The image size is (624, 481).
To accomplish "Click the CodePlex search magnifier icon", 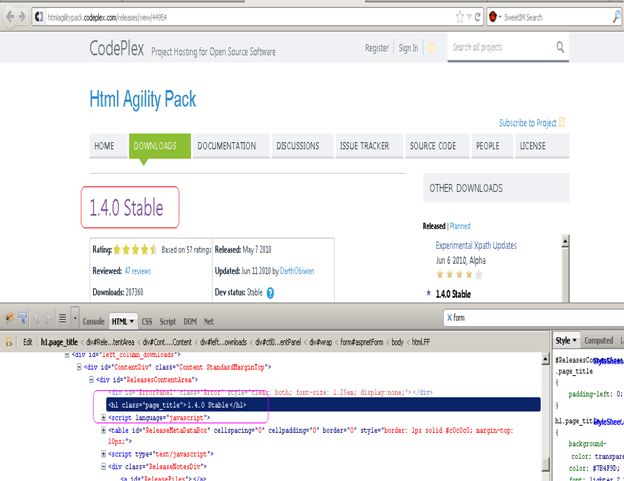I will (560, 47).
